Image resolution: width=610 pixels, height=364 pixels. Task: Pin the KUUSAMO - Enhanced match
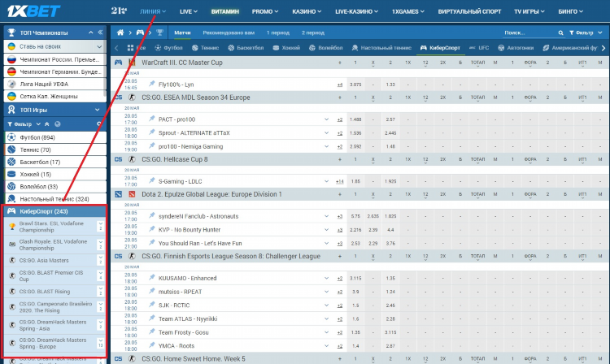pyautogui.click(x=152, y=278)
